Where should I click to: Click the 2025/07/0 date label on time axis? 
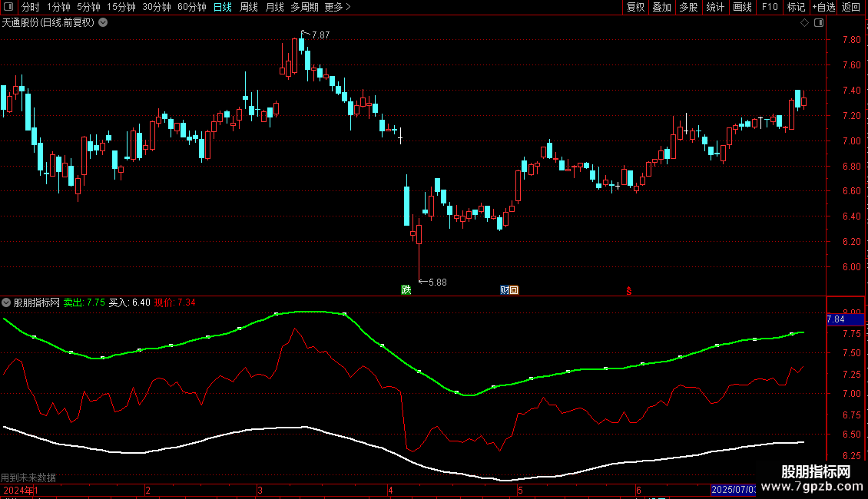(734, 490)
